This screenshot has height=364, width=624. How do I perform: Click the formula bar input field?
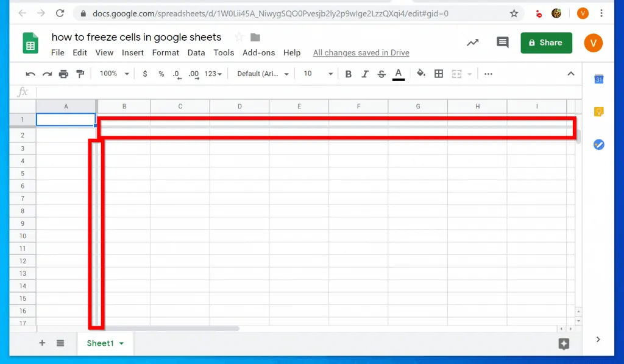(305, 92)
